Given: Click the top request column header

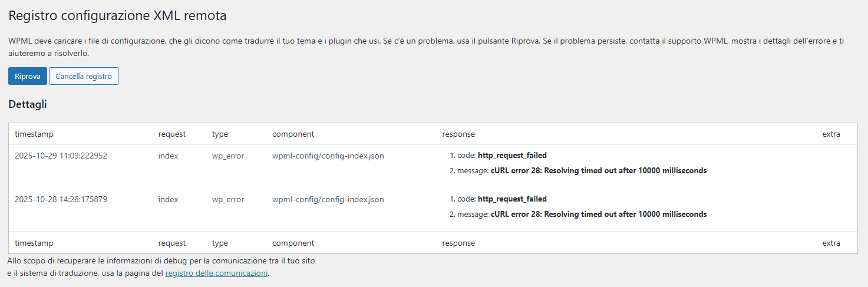Looking at the screenshot, I should tap(172, 134).
